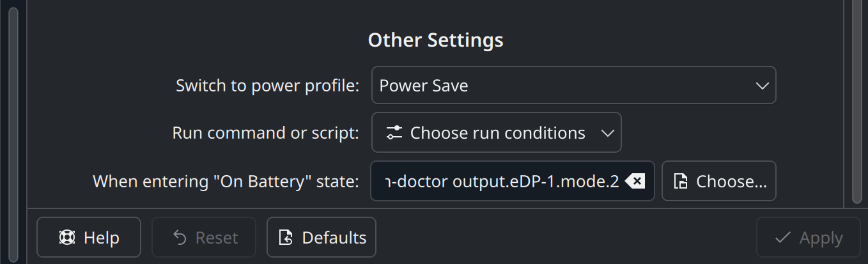868x264 pixels.
Task: Apply the changes with Apply button
Action: (x=809, y=238)
